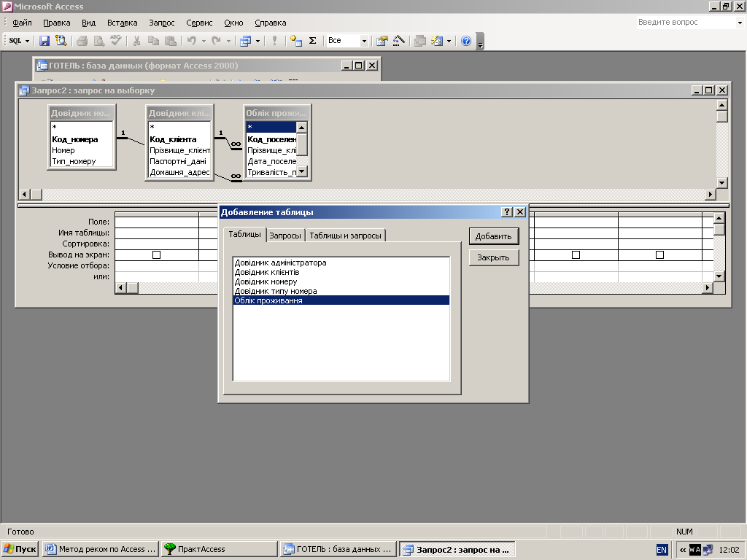
Task: Toggle rightmost Вывод на экран checkbox in the grid
Action: (659, 254)
